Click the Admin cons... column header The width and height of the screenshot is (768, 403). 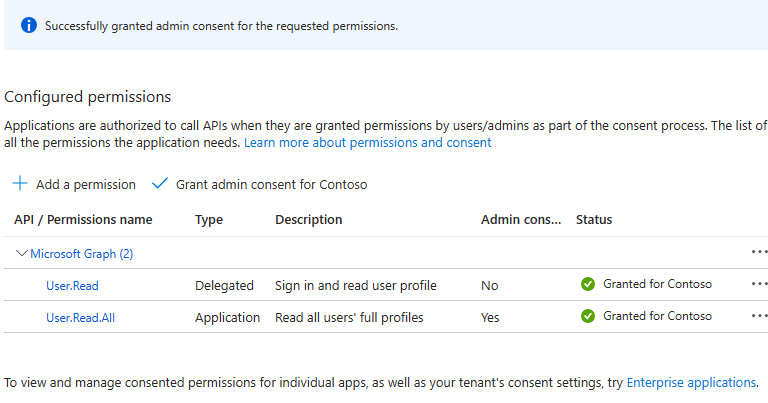click(x=521, y=219)
